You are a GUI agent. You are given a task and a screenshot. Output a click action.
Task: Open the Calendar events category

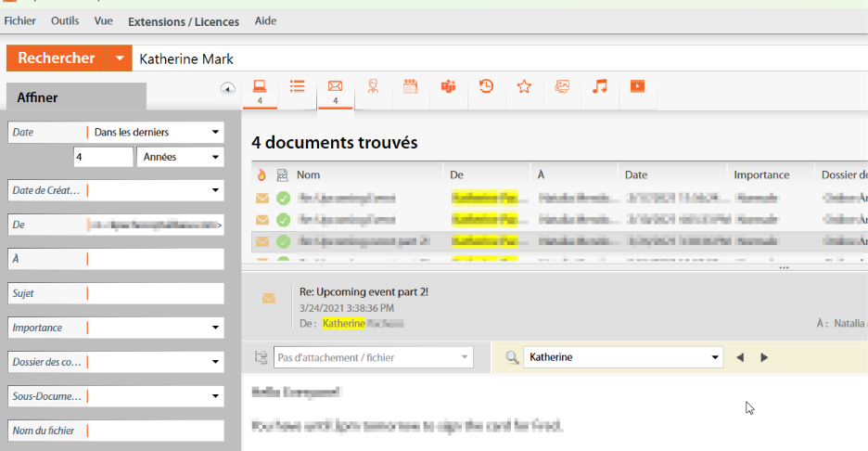pyautogui.click(x=411, y=87)
